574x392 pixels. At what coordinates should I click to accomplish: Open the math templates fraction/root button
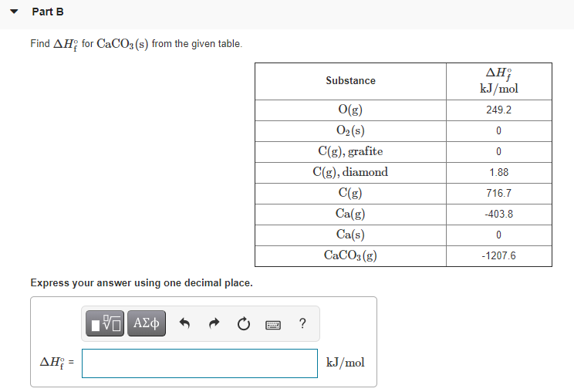[105, 323]
